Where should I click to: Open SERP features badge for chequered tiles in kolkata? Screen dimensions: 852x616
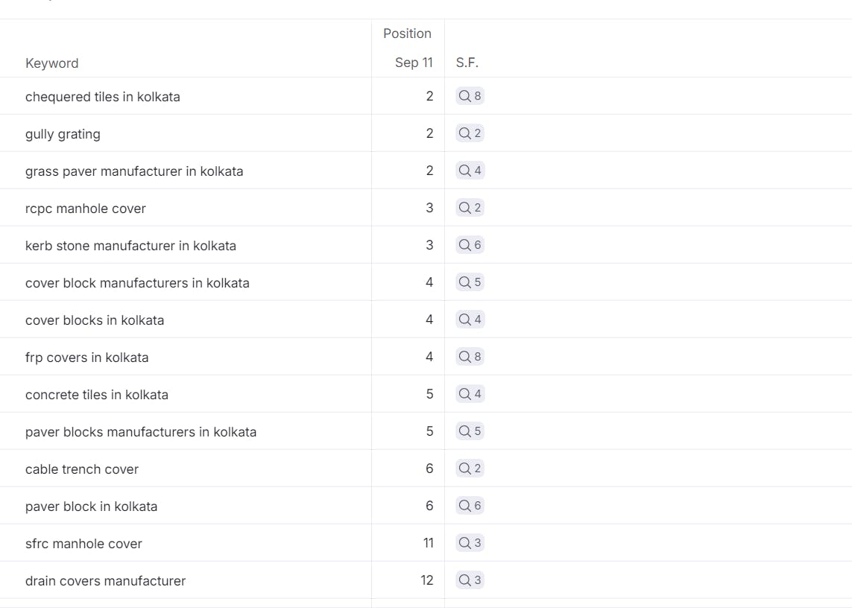click(x=470, y=96)
